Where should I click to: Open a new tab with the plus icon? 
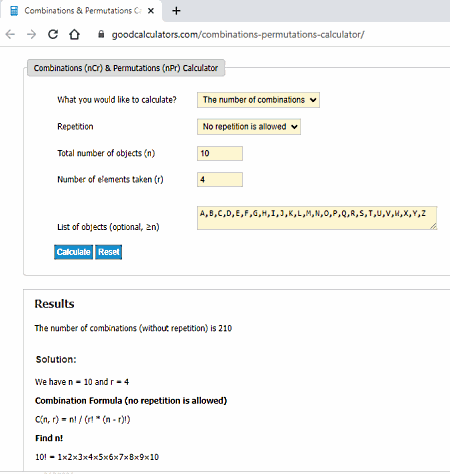click(x=176, y=11)
